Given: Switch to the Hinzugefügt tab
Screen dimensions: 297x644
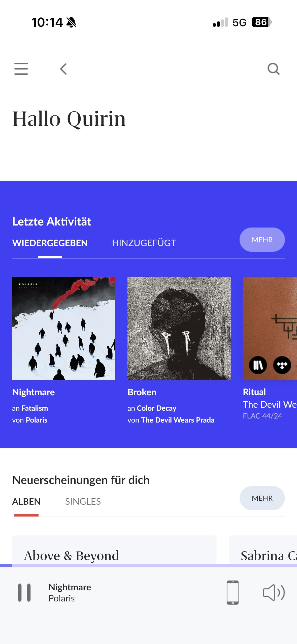Looking at the screenshot, I should (x=144, y=243).
